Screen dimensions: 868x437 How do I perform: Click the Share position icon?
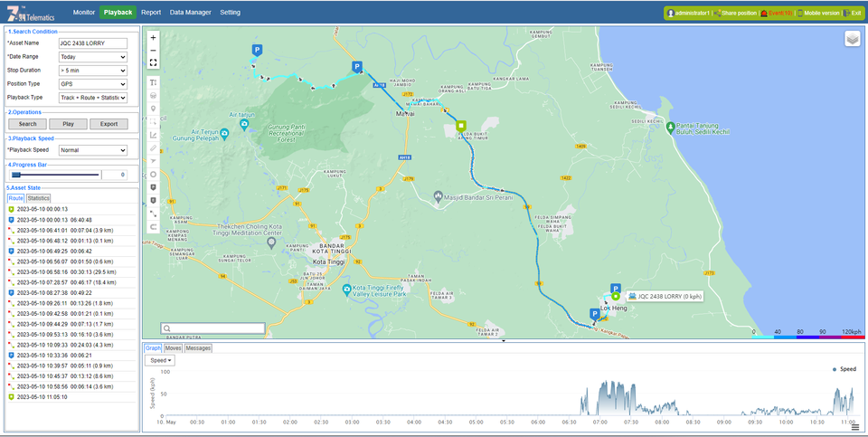(717, 14)
